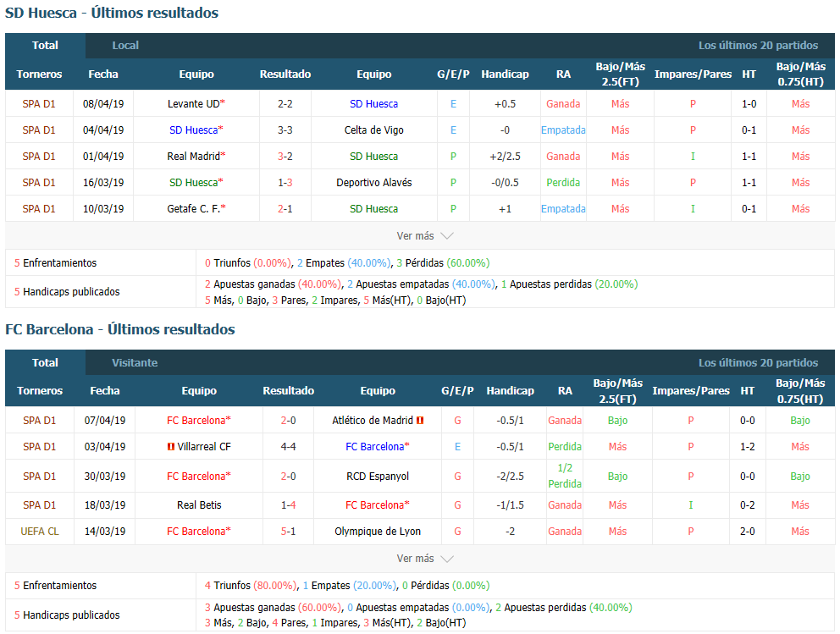
Task: Click handicap -2/2.5 in Espanyol row
Action: click(510, 476)
